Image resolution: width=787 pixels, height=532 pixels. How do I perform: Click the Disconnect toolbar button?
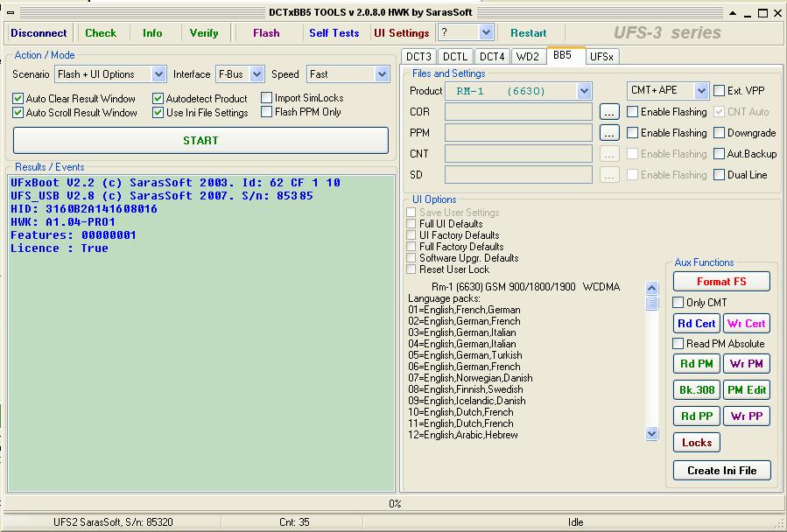(39, 33)
